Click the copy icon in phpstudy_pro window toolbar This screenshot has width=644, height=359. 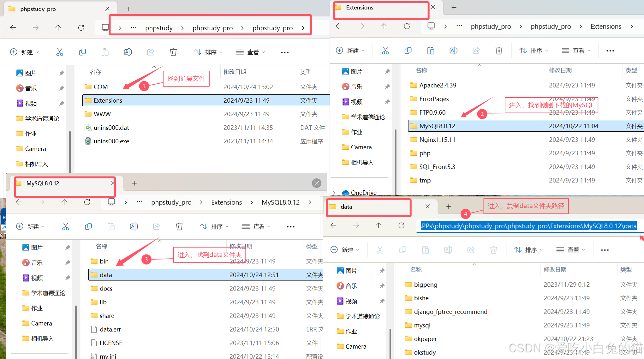tap(82, 52)
